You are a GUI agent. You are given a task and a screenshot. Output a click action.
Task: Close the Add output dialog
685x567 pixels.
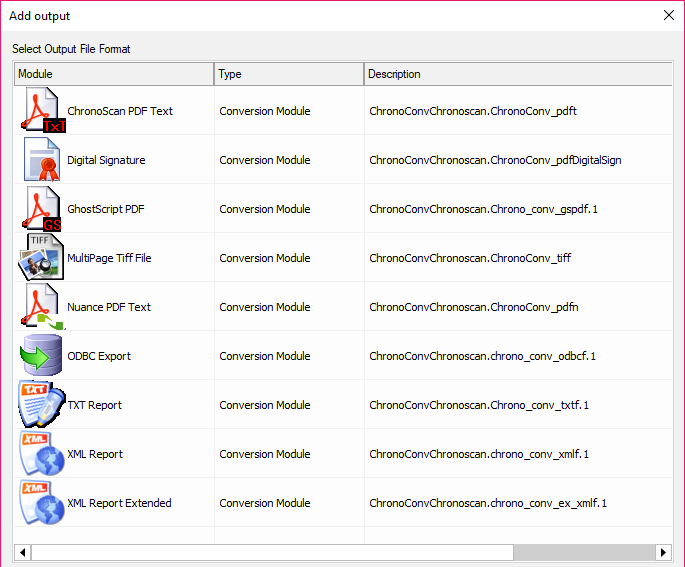[x=669, y=15]
